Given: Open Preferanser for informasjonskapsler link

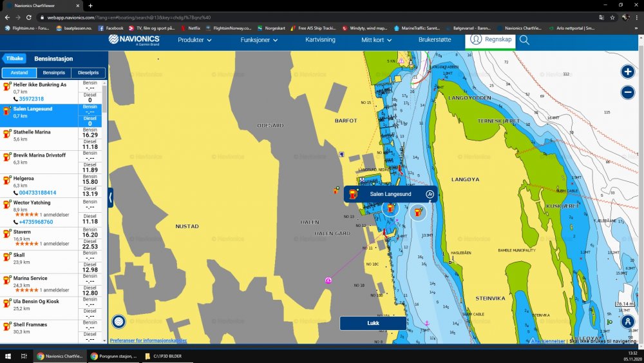Looking at the screenshot, I should pos(148,340).
